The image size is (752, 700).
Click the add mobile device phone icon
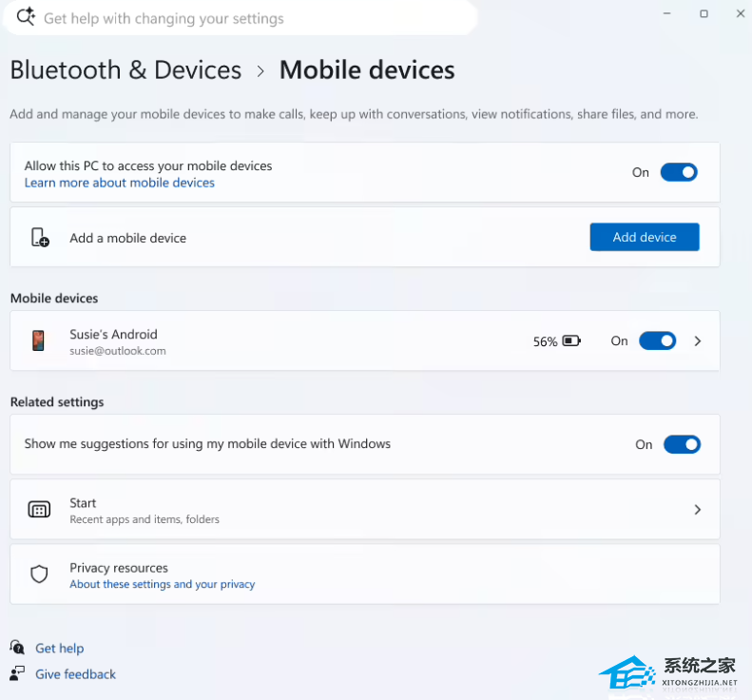(40, 237)
